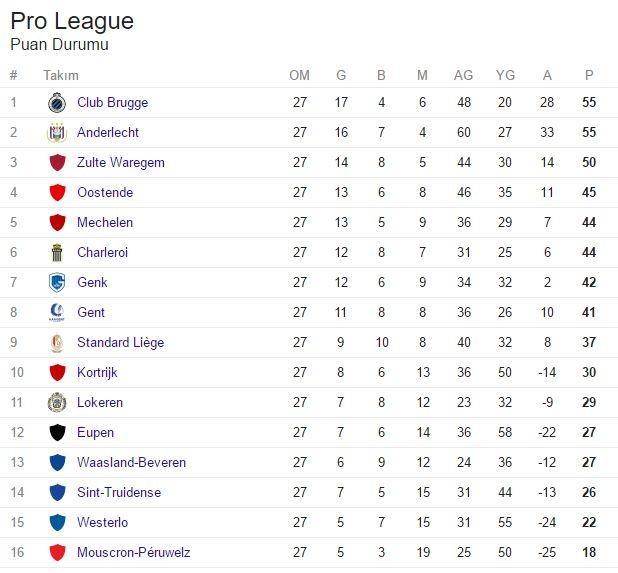
Task: Click the Anderlecht crest icon
Action: [x=57, y=132]
